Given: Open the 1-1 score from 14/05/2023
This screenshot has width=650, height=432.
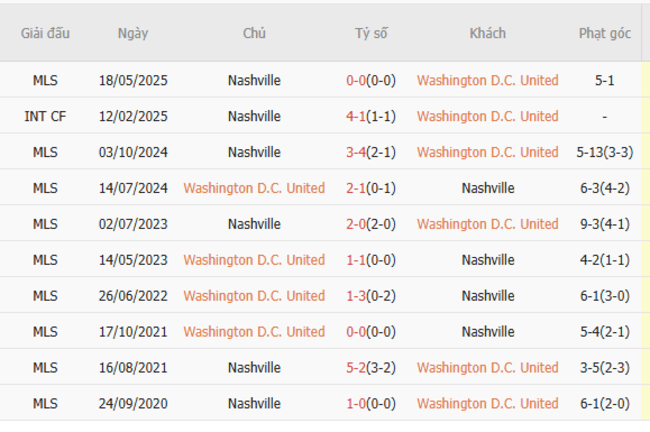Looking at the screenshot, I should click(x=357, y=260).
